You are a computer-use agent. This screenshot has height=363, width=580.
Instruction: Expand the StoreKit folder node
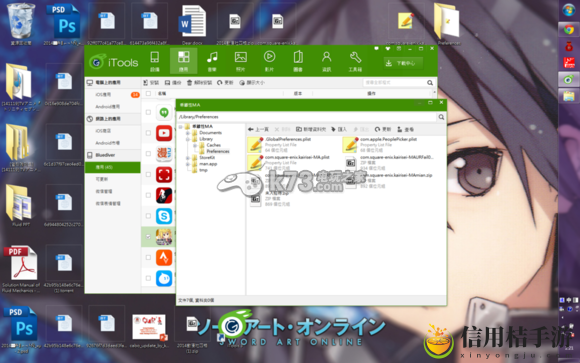pyautogui.click(x=188, y=158)
